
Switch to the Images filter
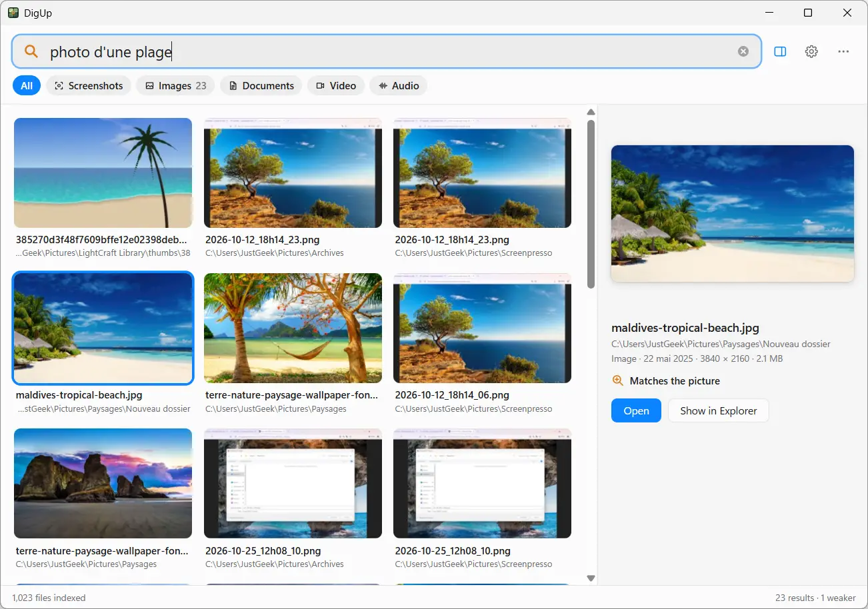(x=175, y=85)
